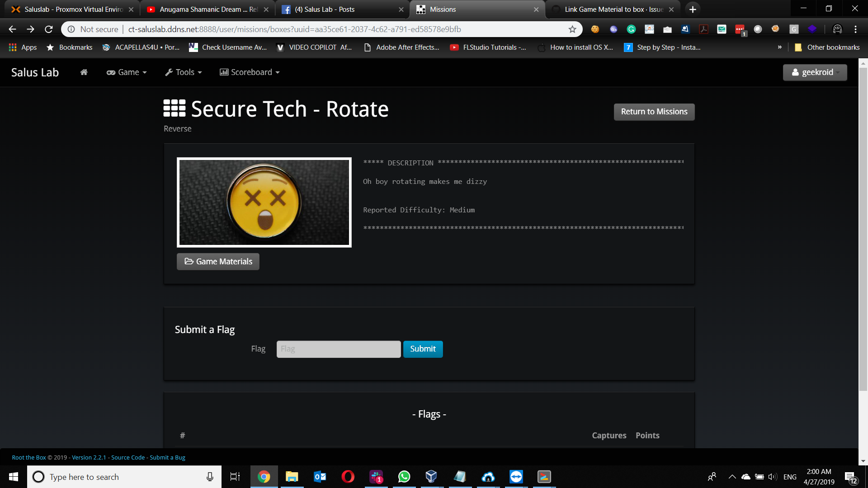Click the Cortana microphone icon
The width and height of the screenshot is (868, 488).
210,477
